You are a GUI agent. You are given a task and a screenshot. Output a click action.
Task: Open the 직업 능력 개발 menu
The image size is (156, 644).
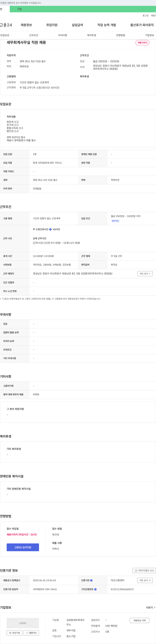[107, 25]
